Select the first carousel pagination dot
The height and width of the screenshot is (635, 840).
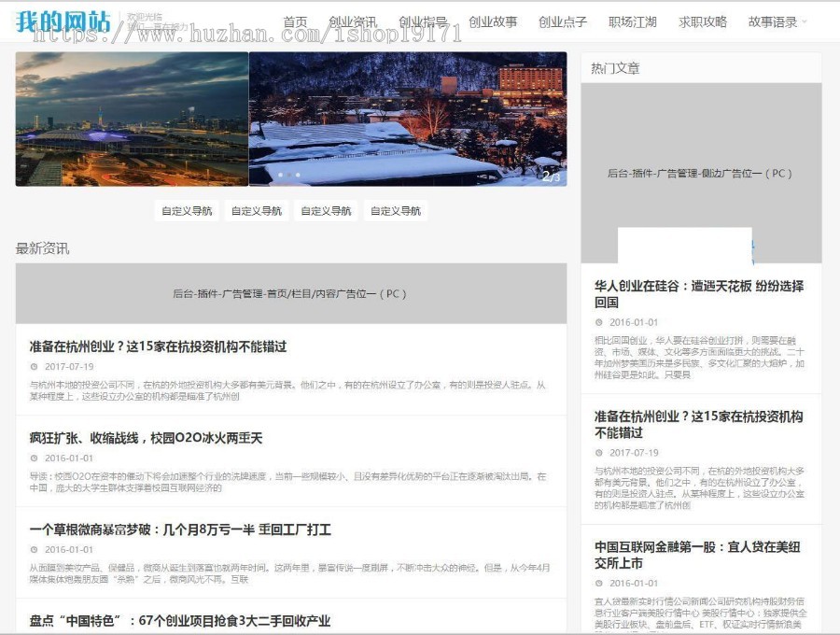(x=281, y=175)
